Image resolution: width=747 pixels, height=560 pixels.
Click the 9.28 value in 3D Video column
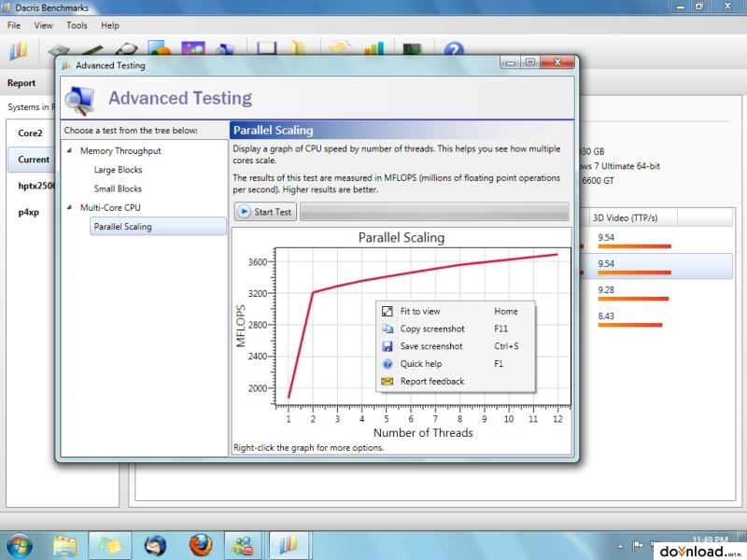[x=606, y=289]
